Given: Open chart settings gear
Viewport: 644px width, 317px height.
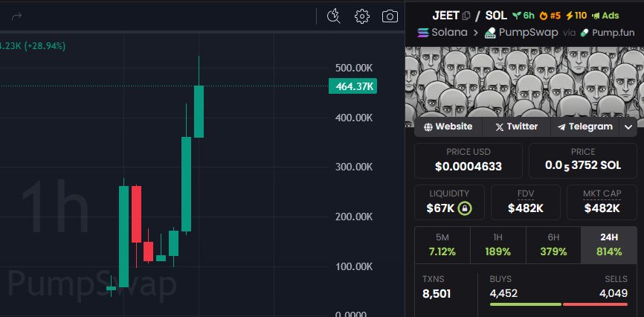Looking at the screenshot, I should click(x=362, y=16).
